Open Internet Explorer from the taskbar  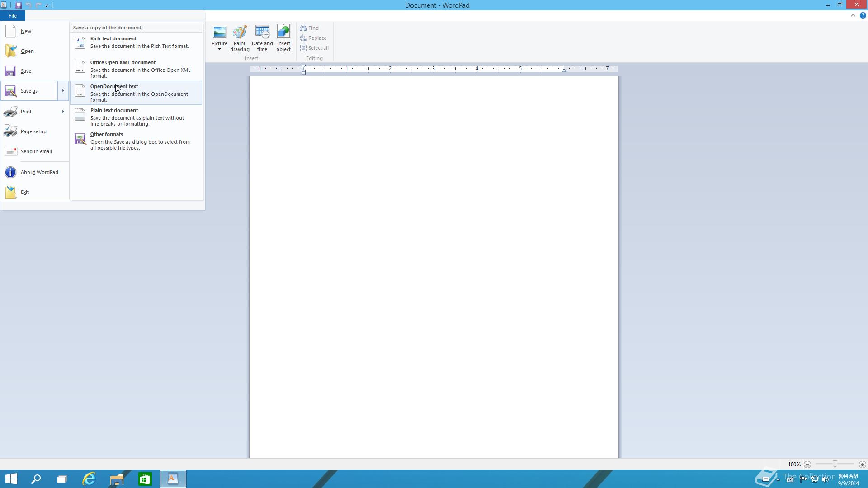pos(89,479)
